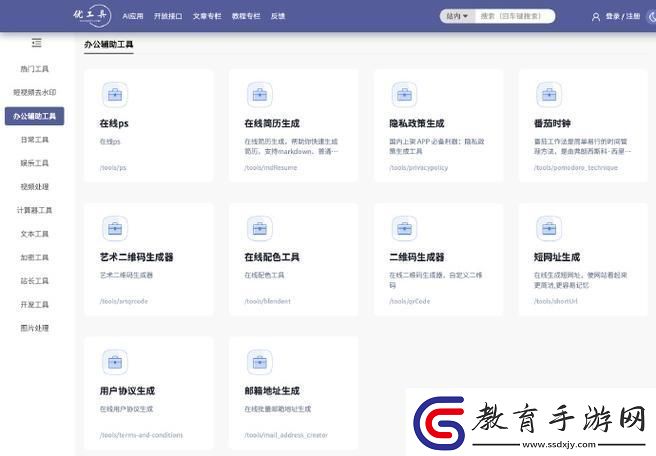Viewport: 656px width, 456px height.
Task: Click the /tools/pomodoro_technique path text
Action: click(576, 168)
